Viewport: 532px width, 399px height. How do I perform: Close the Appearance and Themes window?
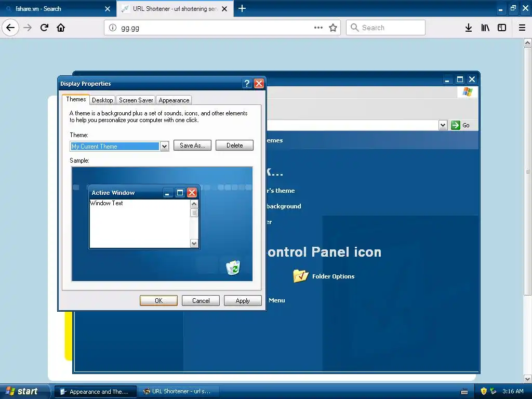[472, 79]
